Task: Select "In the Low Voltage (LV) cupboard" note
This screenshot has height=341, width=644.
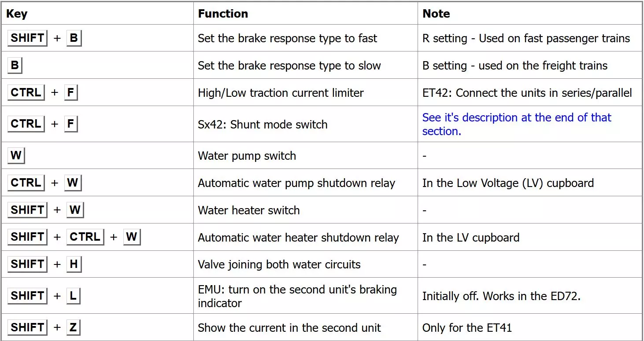Action: point(508,183)
